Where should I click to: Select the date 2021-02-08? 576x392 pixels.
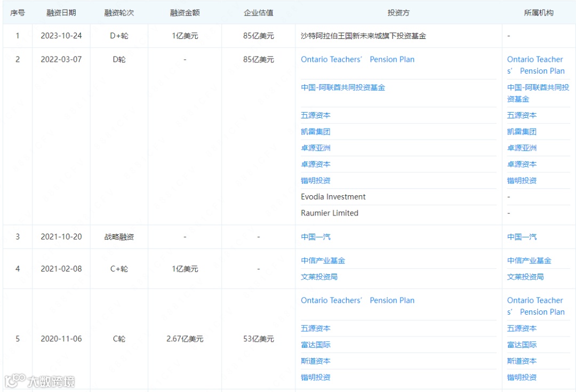[x=61, y=269]
